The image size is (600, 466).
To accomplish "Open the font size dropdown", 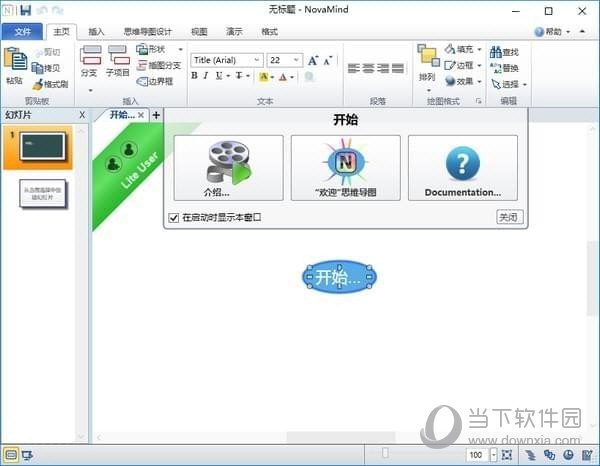I will click(296, 60).
